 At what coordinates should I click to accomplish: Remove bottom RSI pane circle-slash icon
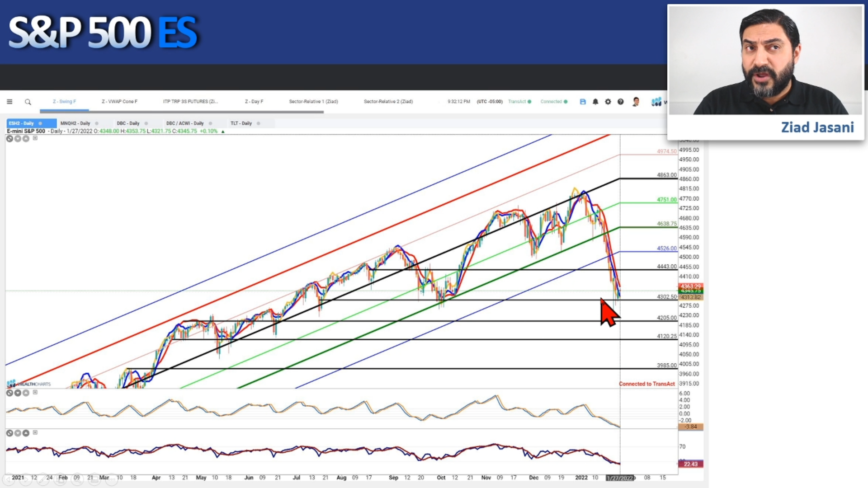pos(9,433)
